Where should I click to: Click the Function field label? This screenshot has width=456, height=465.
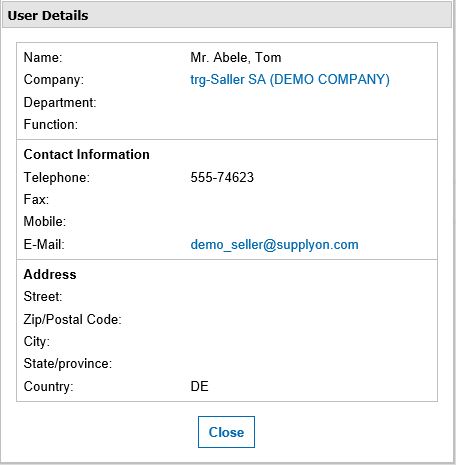[51, 124]
